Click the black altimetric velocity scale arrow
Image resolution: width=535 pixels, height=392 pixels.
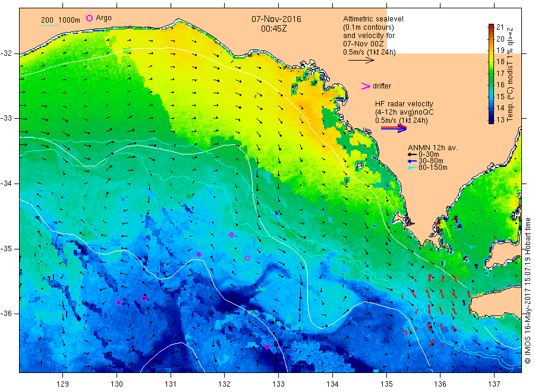(x=361, y=61)
